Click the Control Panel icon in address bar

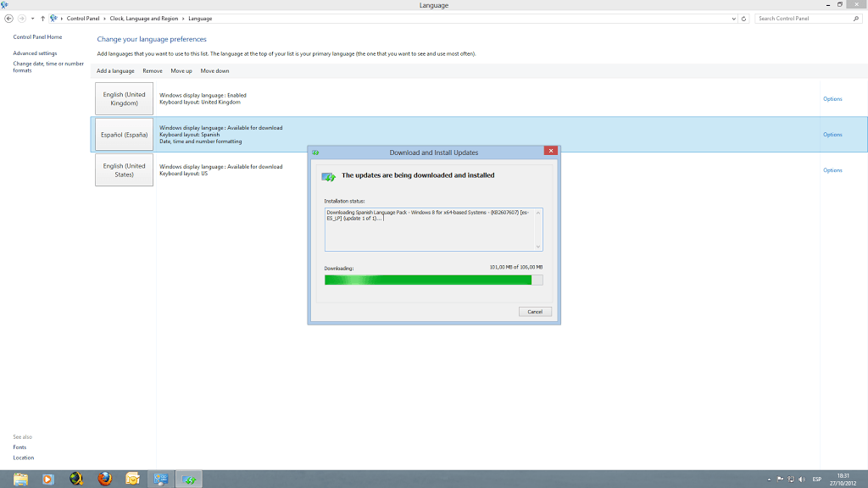53,19
